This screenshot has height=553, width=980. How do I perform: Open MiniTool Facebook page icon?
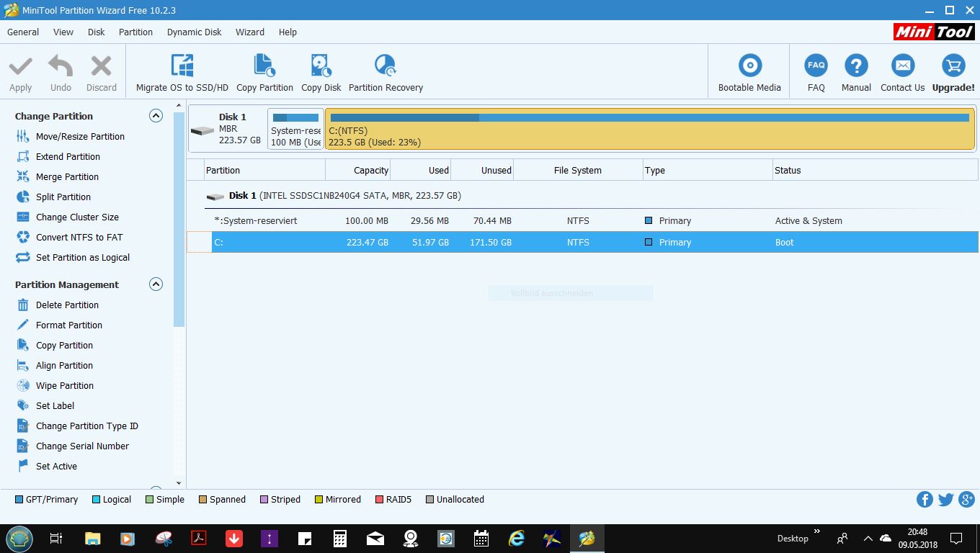[925, 499]
